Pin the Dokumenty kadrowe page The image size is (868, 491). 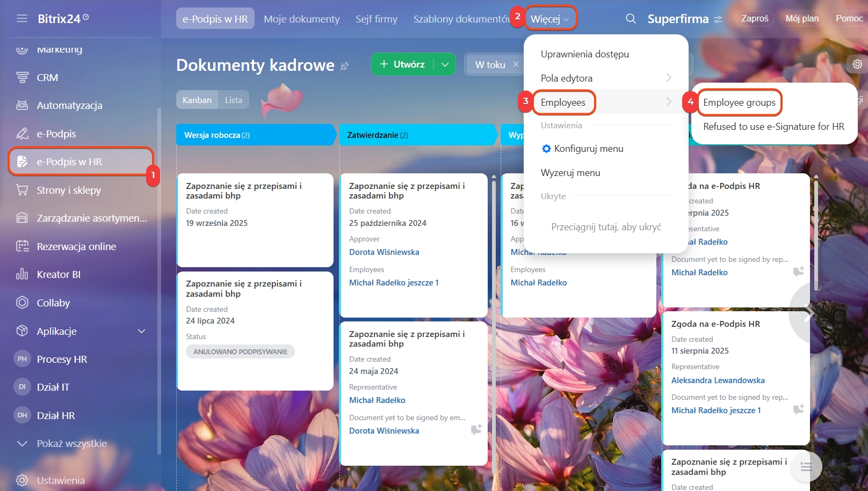pyautogui.click(x=345, y=66)
